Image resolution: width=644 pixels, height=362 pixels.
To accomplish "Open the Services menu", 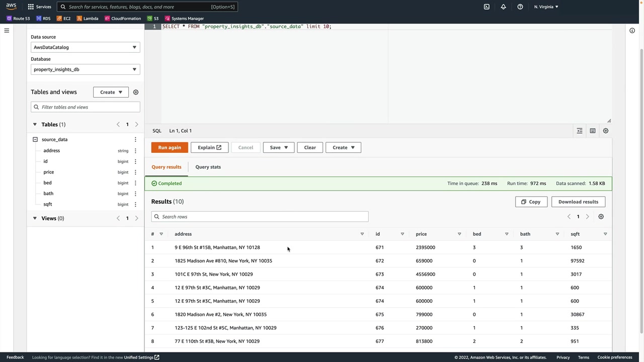I will (39, 7).
